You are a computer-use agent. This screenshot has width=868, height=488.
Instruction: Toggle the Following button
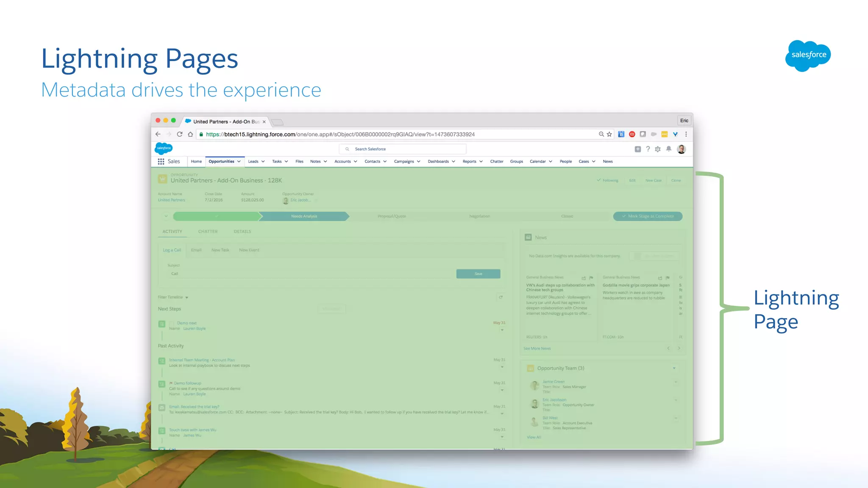point(608,180)
